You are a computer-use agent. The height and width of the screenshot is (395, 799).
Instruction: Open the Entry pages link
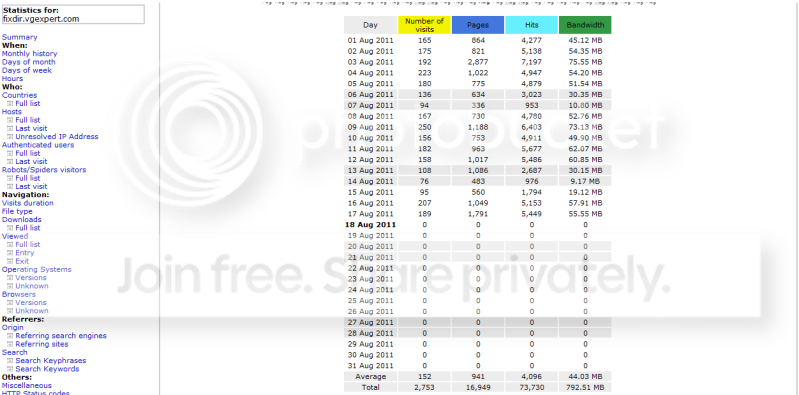coord(24,253)
